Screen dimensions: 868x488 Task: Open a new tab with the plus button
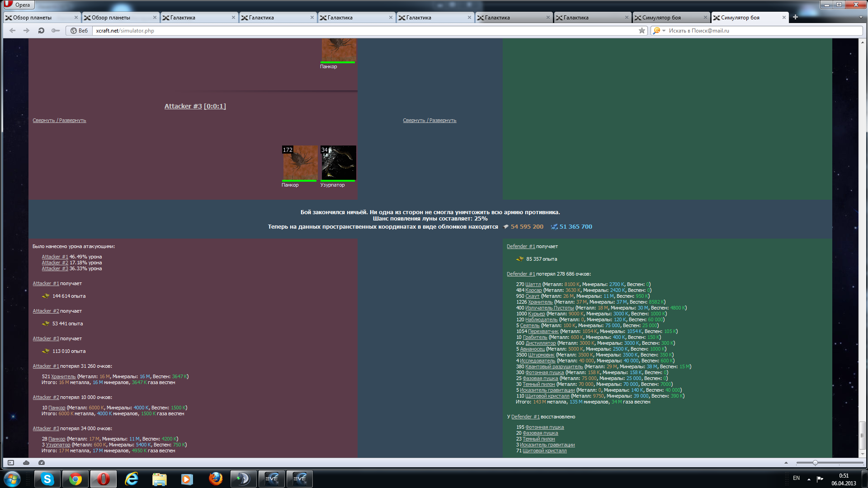[x=795, y=17]
